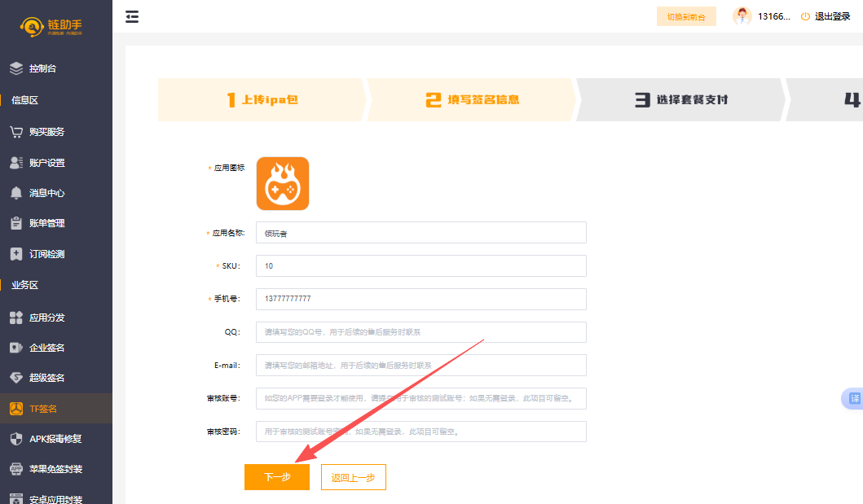Open 账单管理 billing page

(46, 223)
